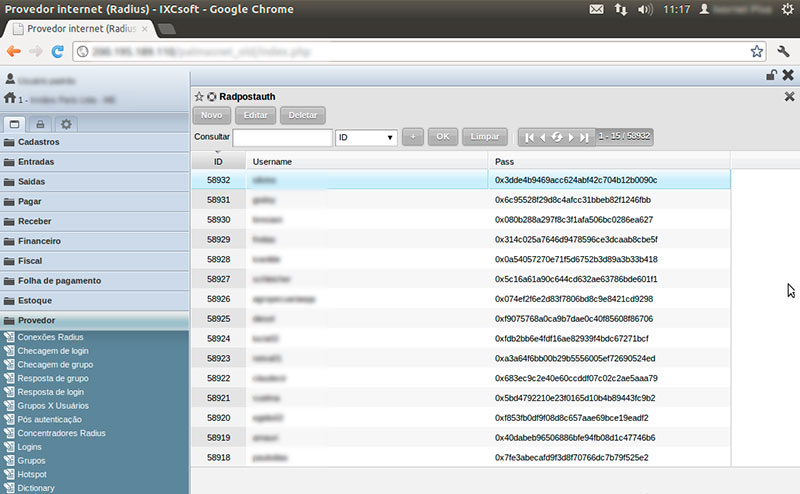Viewport: 800px width, 494px height.
Task: Open the volume indicator in top bar
Action: (x=645, y=9)
